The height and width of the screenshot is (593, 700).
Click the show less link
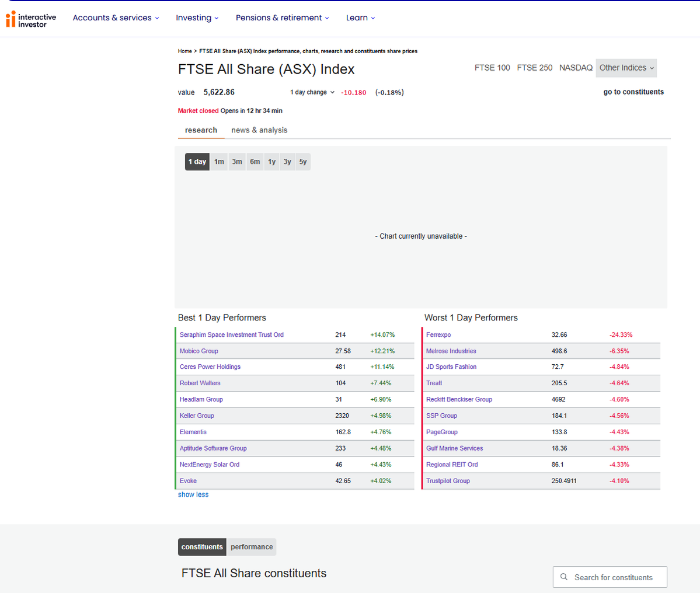coord(193,494)
